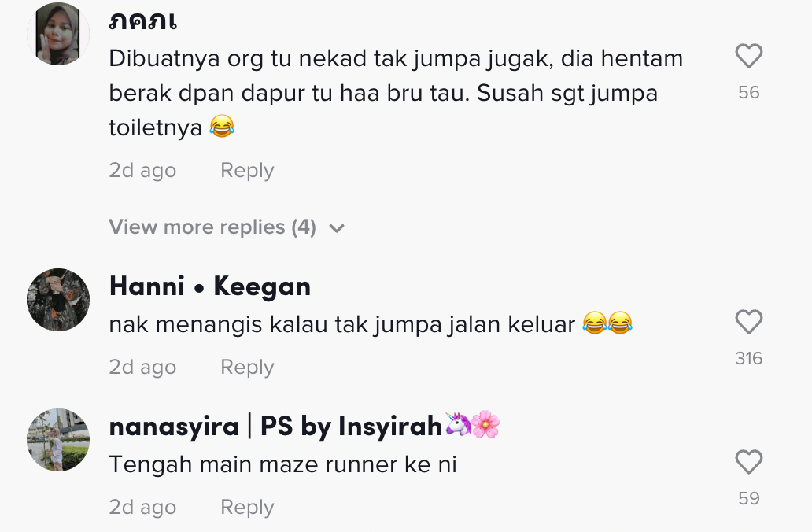Click the first commenter's stylized username
812x532 pixels.
(143, 21)
